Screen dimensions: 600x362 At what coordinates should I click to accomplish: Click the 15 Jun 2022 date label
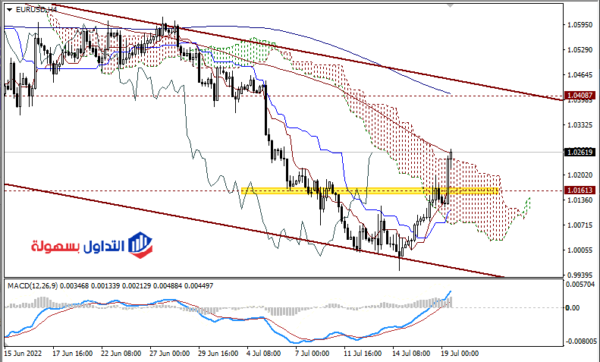23,353
